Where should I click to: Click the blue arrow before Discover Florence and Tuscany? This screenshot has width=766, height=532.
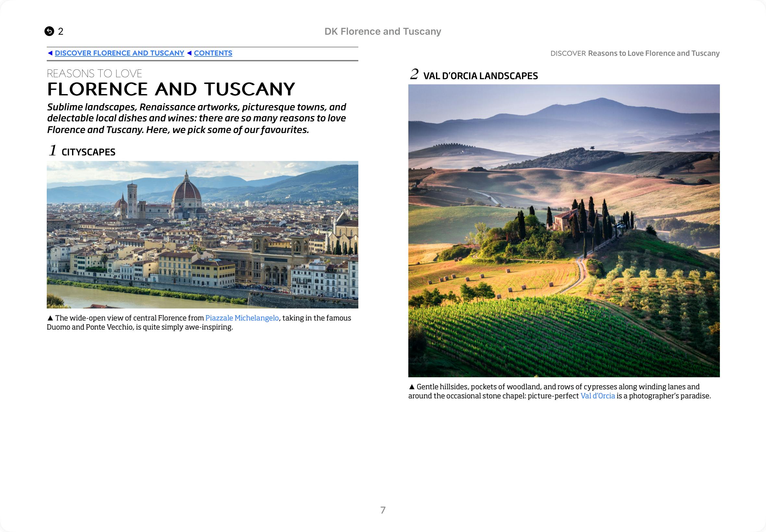50,53
